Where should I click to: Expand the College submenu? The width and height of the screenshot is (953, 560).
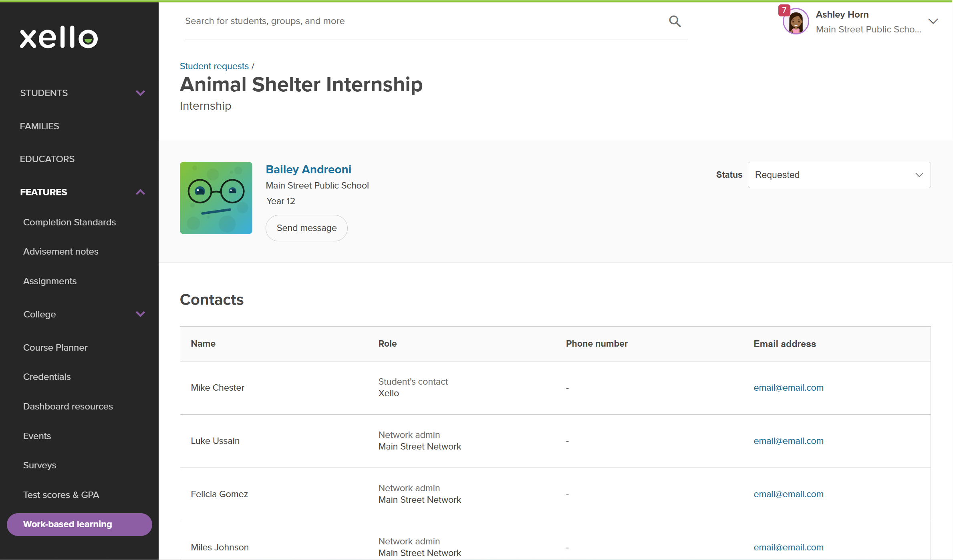pos(140,314)
